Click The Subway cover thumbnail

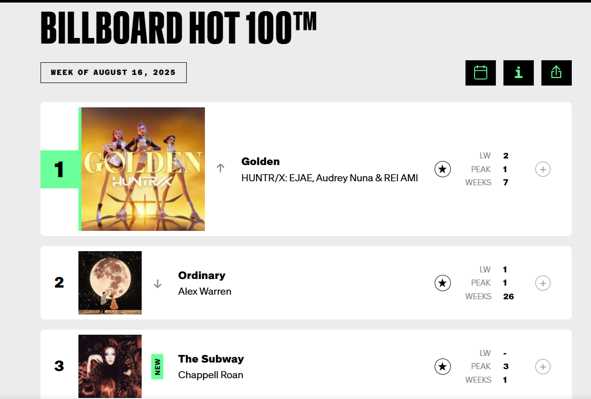click(110, 366)
